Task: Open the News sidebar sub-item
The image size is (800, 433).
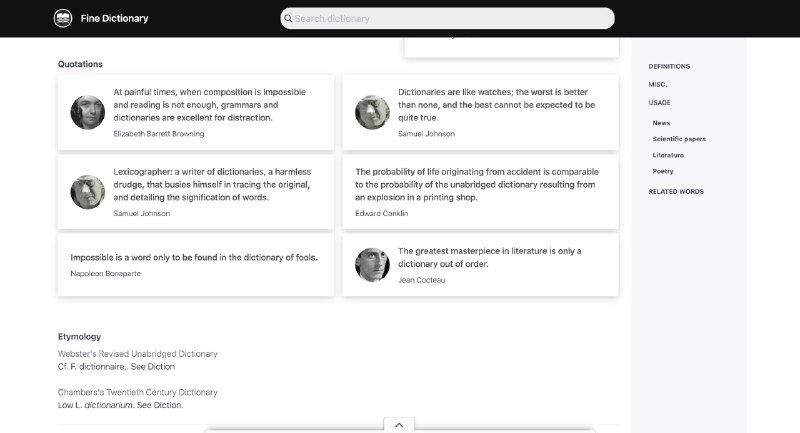Action: 661,123
